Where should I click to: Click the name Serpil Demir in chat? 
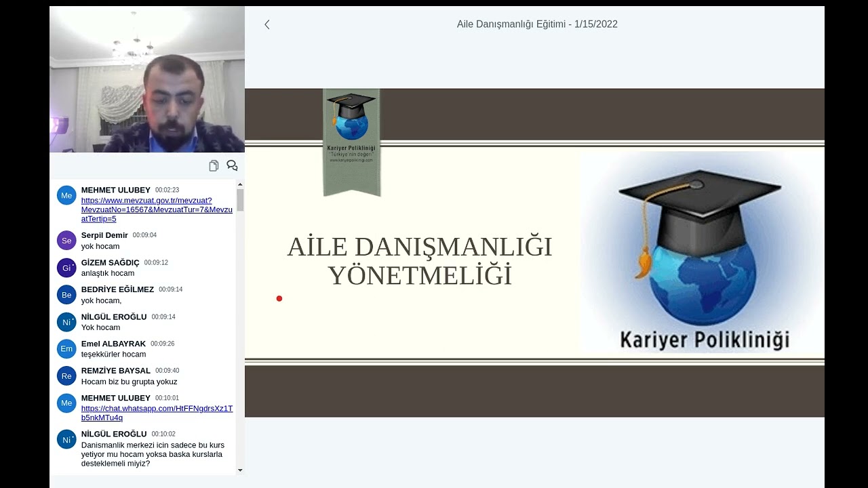(x=104, y=235)
